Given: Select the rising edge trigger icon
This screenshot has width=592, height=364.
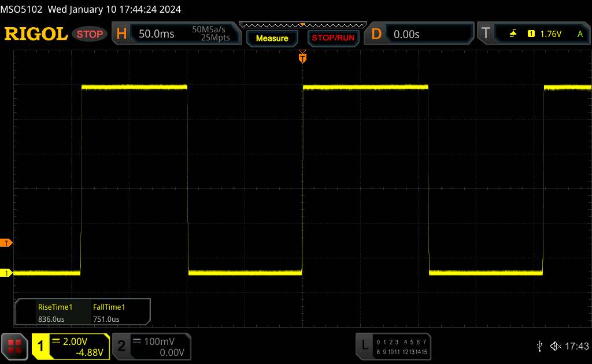Looking at the screenshot, I should [513, 34].
